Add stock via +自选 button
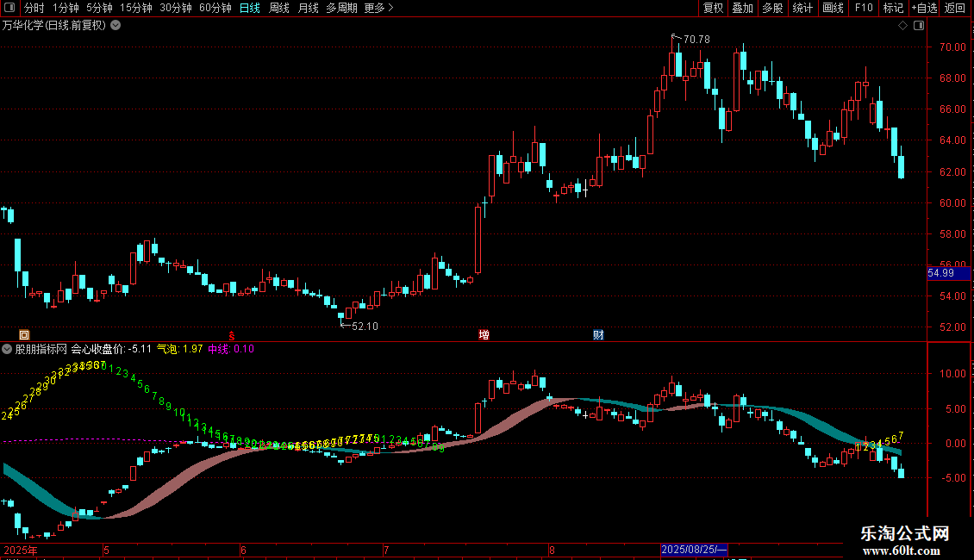Screen dimensions: 974x560 (x=924, y=8)
